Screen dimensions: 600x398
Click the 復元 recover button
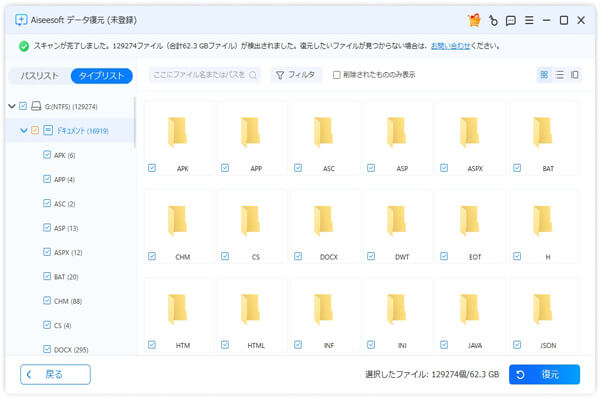[544, 374]
